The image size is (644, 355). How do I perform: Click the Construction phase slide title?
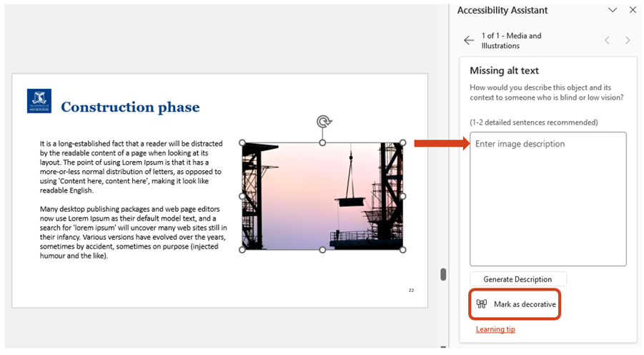tap(130, 107)
